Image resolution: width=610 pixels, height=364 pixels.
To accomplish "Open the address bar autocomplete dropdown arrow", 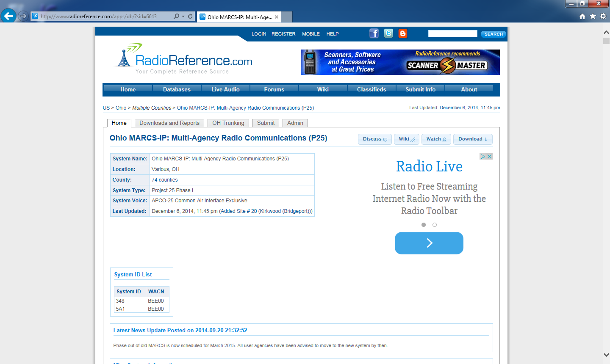I will tap(183, 17).
